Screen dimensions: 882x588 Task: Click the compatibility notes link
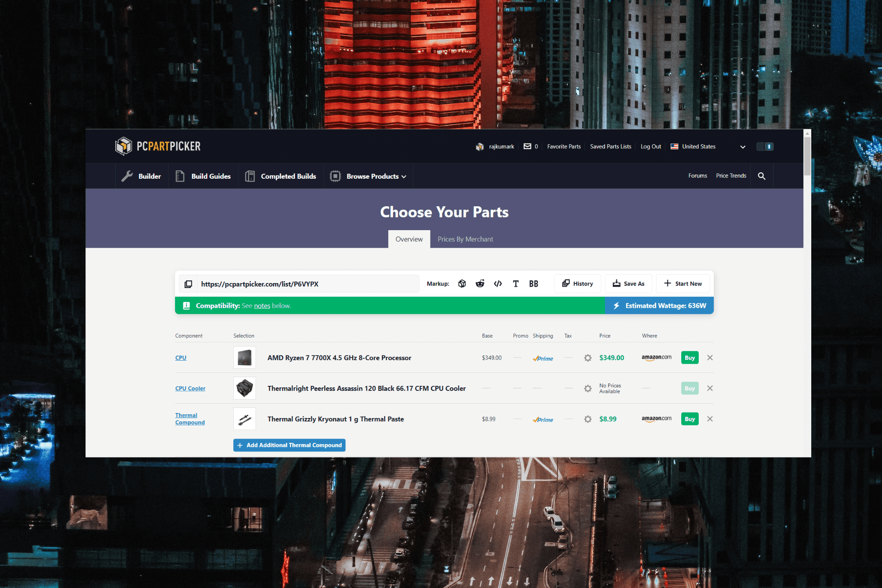coord(262,305)
